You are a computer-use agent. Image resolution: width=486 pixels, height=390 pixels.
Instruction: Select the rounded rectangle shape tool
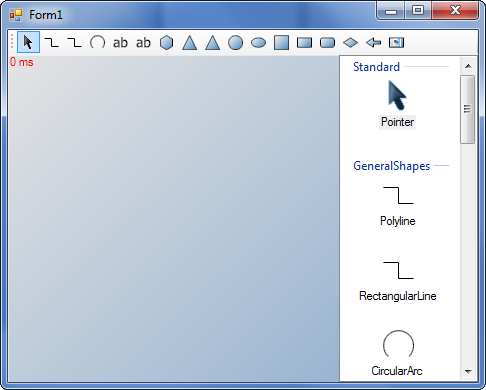coord(327,43)
